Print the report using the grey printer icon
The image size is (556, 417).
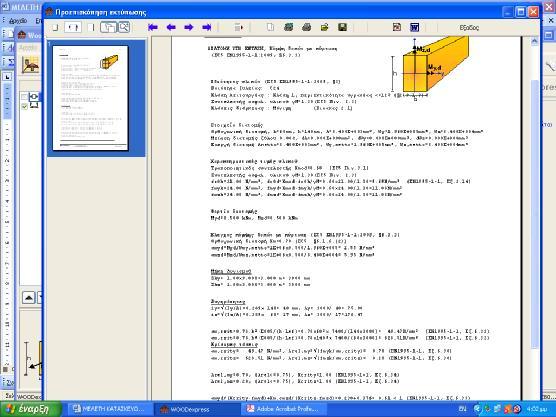point(306,27)
